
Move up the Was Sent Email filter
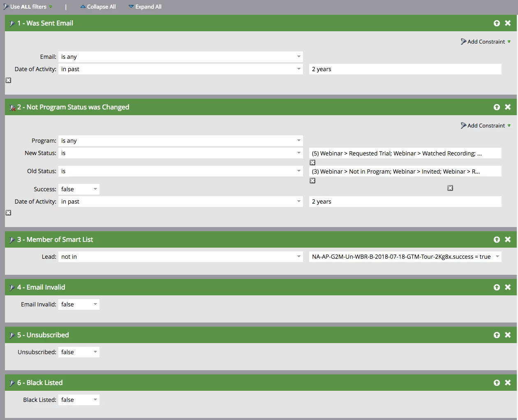(x=497, y=23)
